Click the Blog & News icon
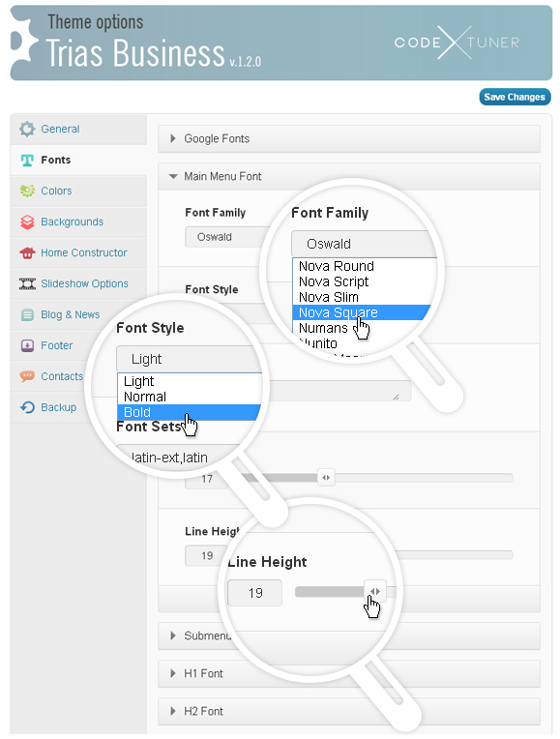 pyautogui.click(x=27, y=314)
